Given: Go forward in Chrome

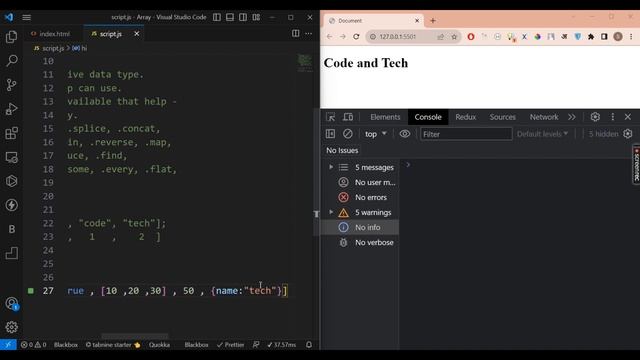Looking at the screenshot, I should pos(343,37).
